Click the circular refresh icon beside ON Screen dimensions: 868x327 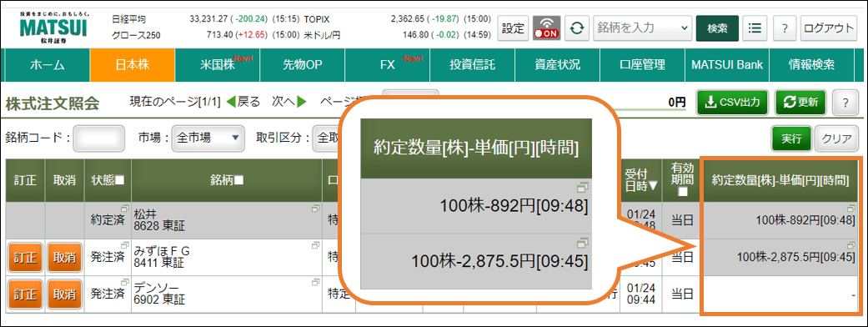point(577,28)
